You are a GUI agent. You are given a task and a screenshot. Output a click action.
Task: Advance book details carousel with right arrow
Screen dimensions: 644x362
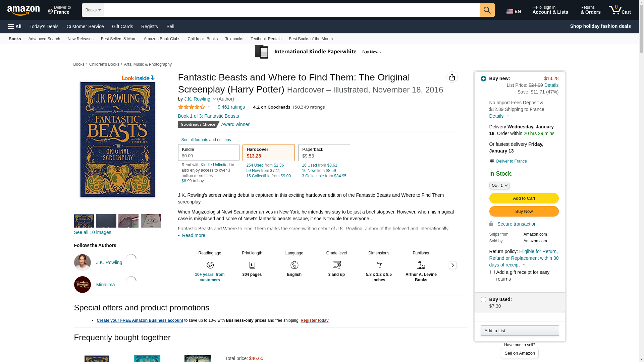pyautogui.click(x=452, y=265)
